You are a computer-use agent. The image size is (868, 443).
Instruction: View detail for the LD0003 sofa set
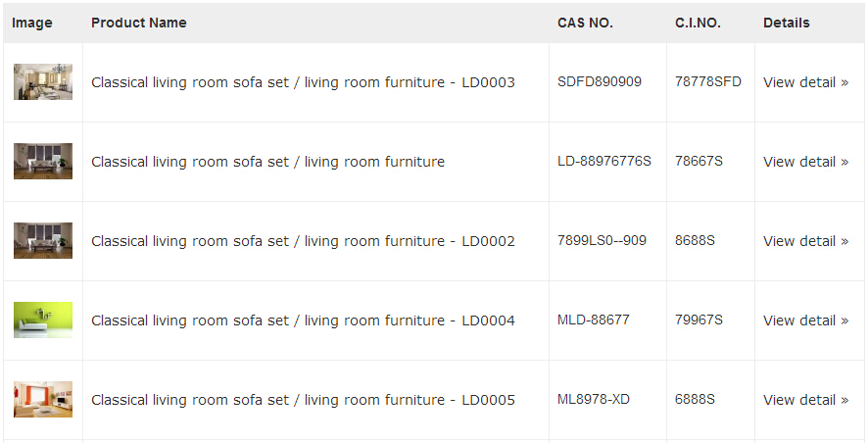tap(805, 82)
